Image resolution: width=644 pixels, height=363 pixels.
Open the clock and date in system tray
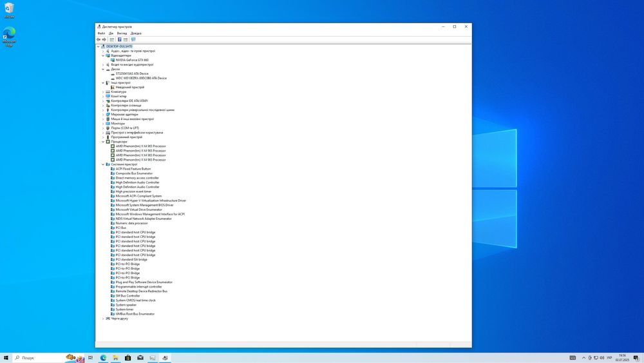click(622, 358)
